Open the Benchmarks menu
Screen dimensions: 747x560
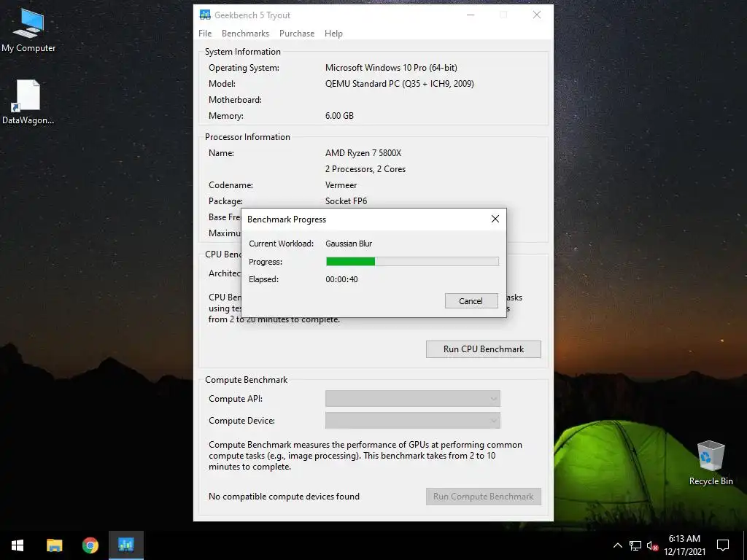[245, 34]
